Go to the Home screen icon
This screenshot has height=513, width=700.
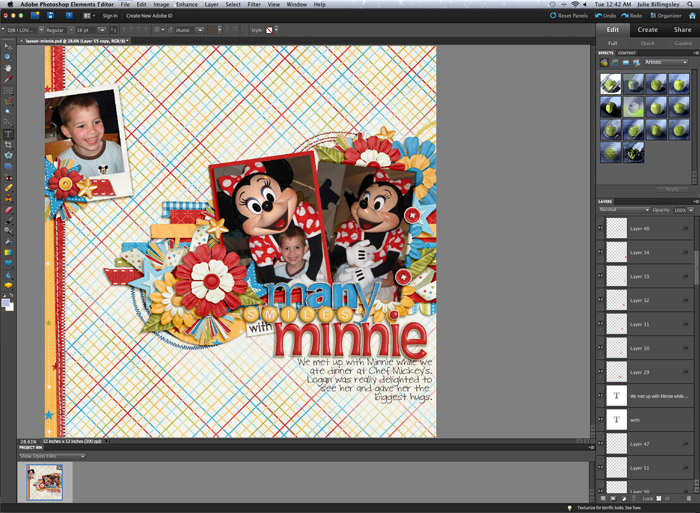[692, 16]
